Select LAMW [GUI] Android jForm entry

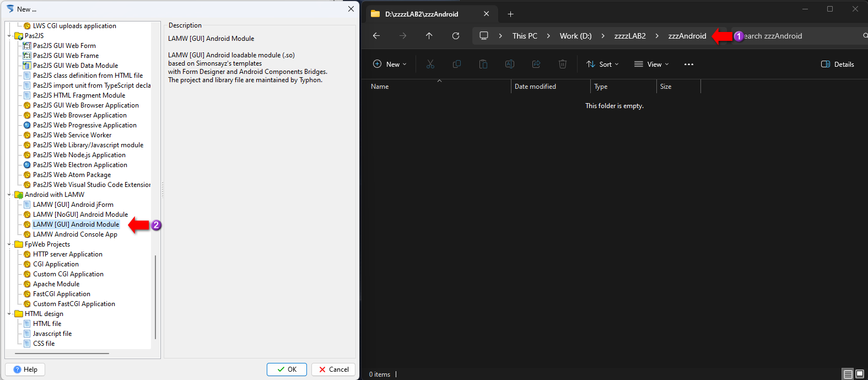[73, 205]
